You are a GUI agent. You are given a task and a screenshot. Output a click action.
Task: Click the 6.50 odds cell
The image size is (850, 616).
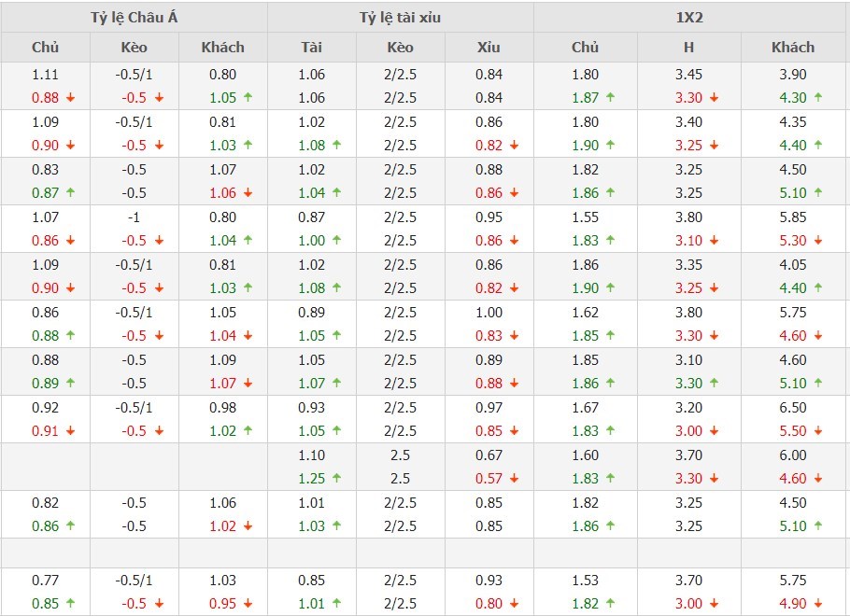(792, 407)
